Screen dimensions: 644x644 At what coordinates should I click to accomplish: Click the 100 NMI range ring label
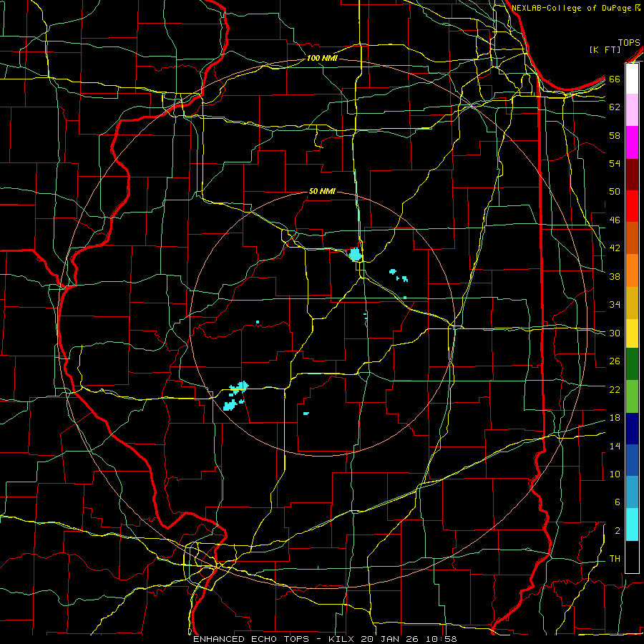(x=322, y=58)
